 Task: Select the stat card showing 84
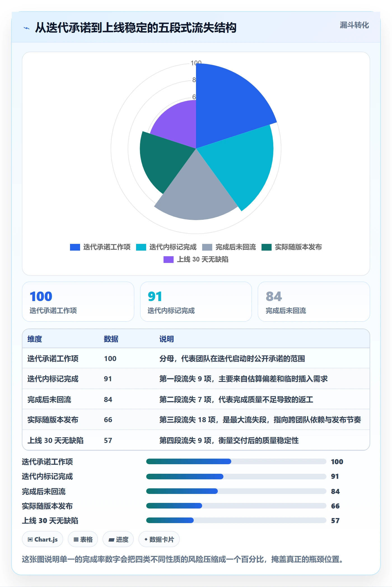pyautogui.click(x=314, y=302)
